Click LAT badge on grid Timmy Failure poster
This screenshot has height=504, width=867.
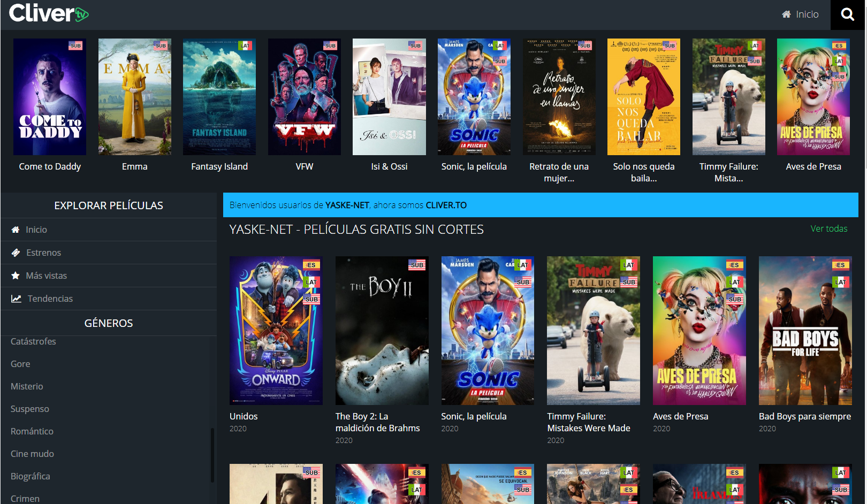point(628,265)
